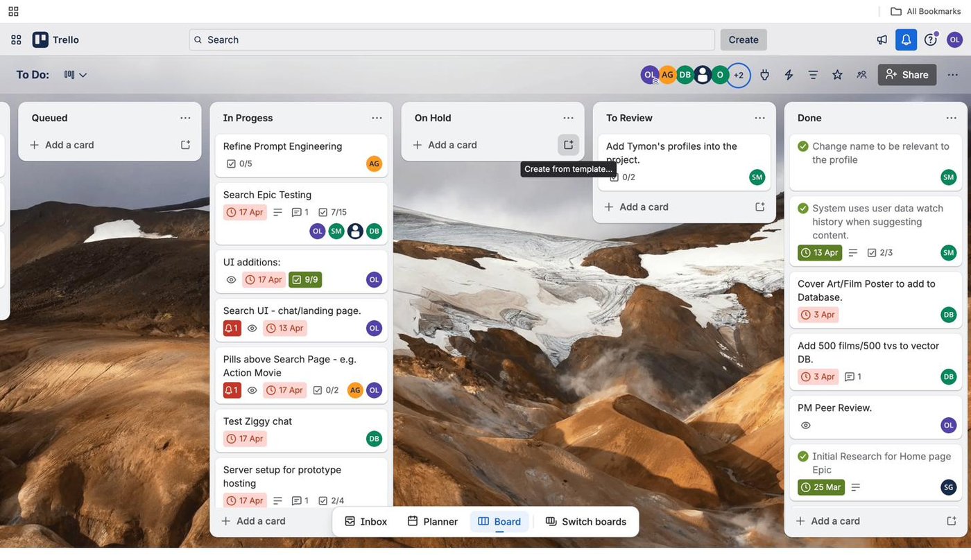This screenshot has width=971, height=560.
Task: Toggle complete on Change name to be relevant card
Action: (803, 146)
